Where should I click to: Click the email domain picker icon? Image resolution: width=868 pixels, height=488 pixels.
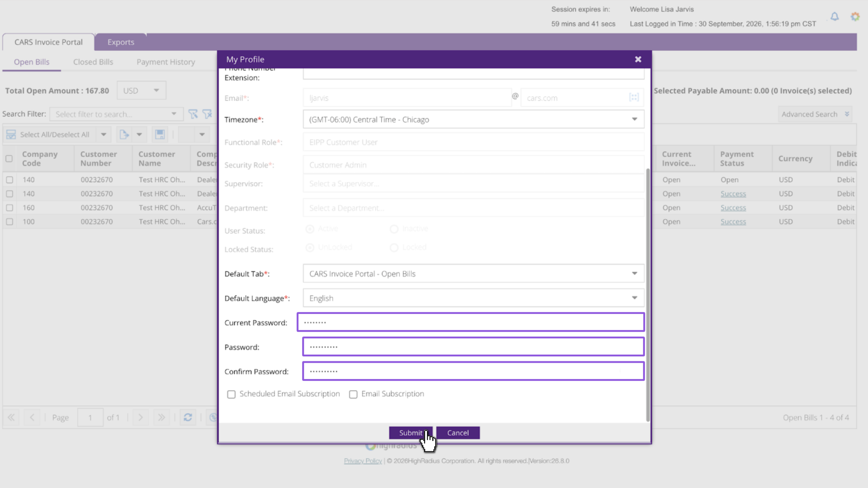coord(634,97)
